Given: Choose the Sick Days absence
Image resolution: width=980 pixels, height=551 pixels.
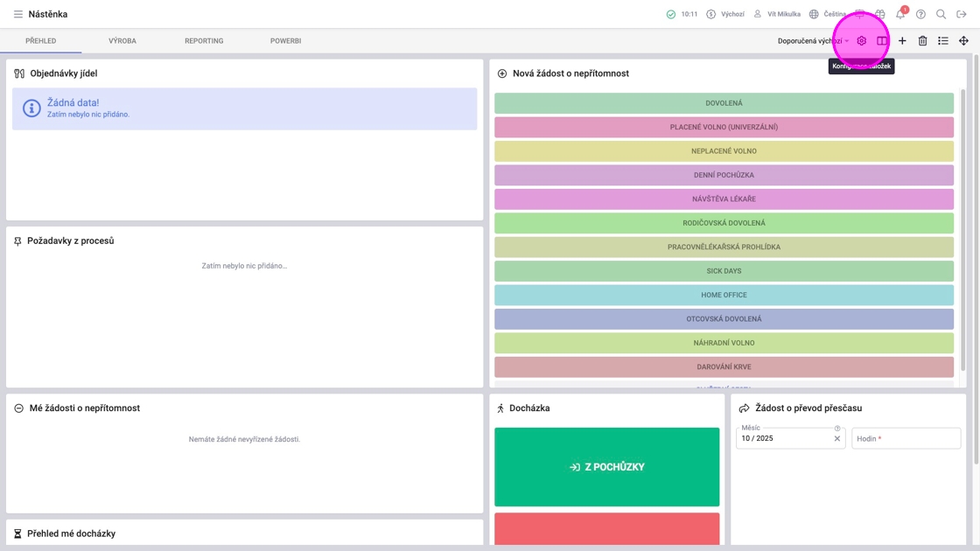Looking at the screenshot, I should pos(724,271).
